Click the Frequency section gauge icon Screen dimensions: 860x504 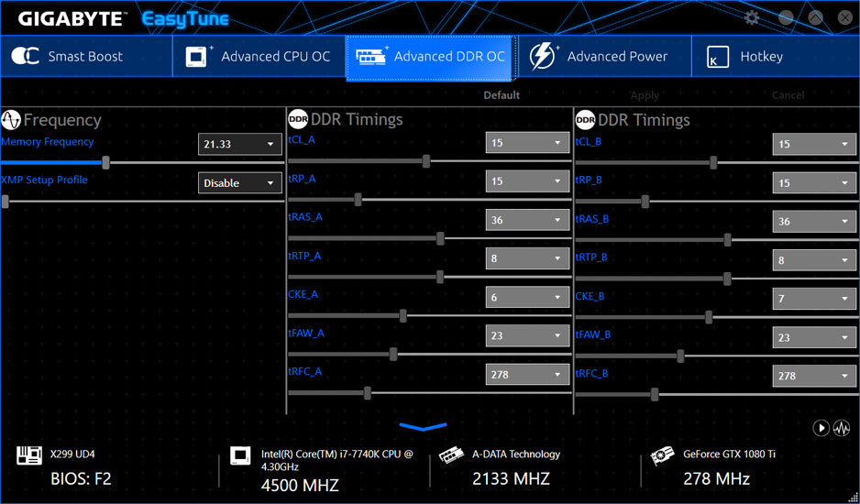pyautogui.click(x=11, y=120)
